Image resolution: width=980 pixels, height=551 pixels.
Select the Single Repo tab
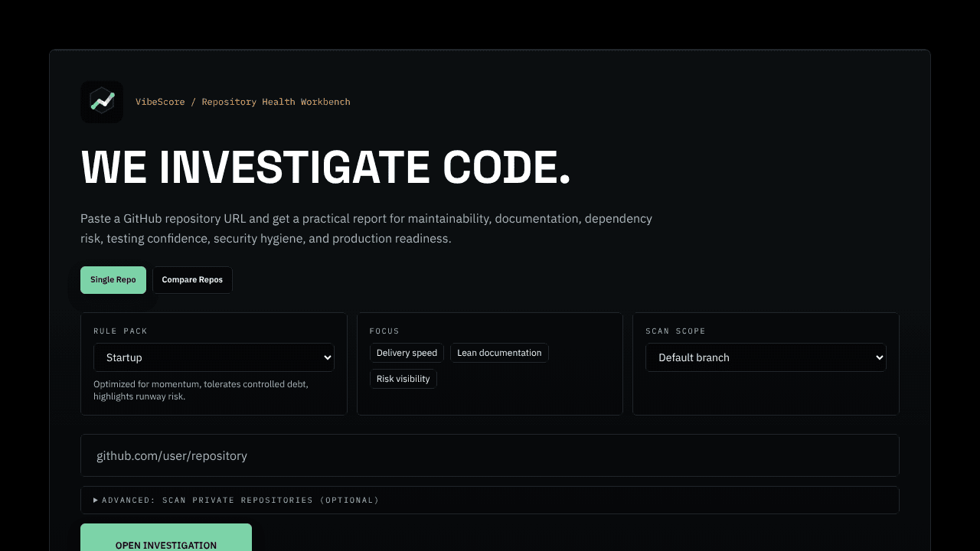click(x=113, y=280)
